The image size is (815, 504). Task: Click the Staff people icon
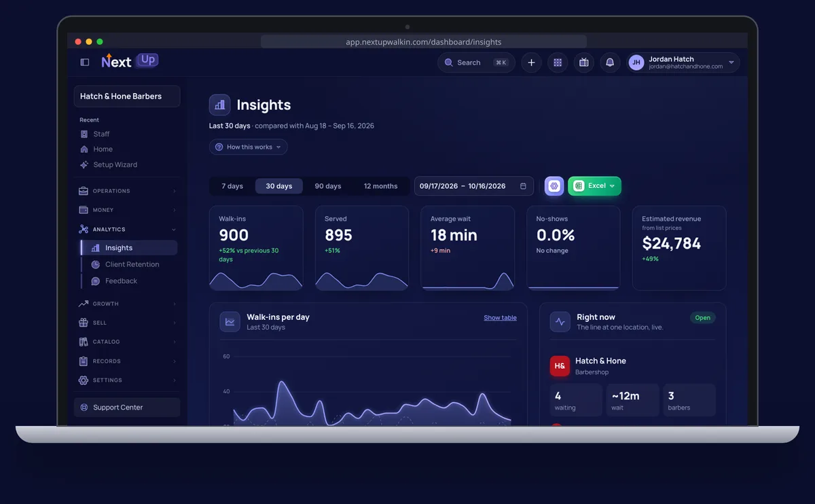(84, 134)
